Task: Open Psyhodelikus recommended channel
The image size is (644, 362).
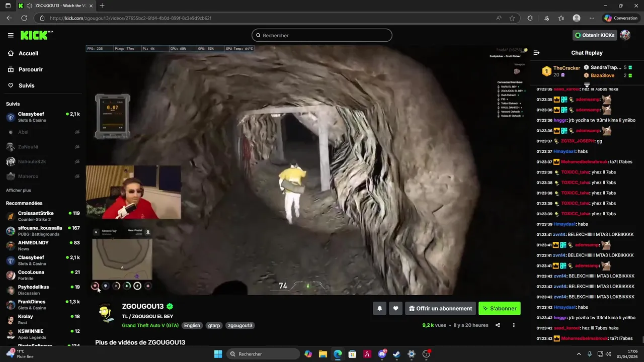Action: point(43,290)
